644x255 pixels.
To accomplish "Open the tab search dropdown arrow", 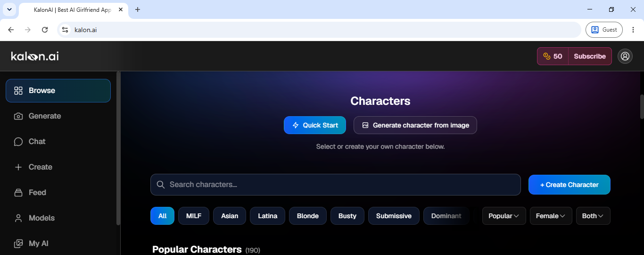I will pyautogui.click(x=9, y=9).
